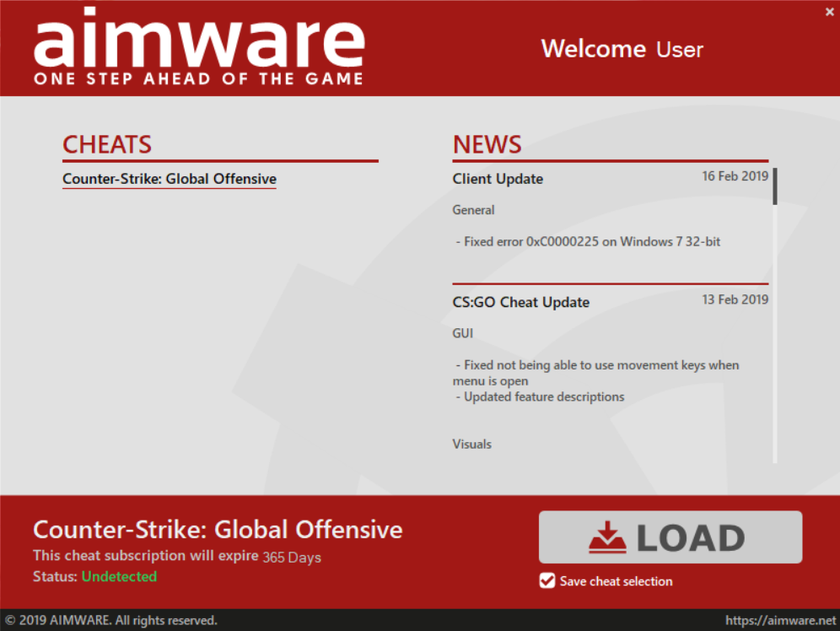Click the news panel scrollbar thumb
This screenshot has height=631, width=840.
[x=775, y=186]
